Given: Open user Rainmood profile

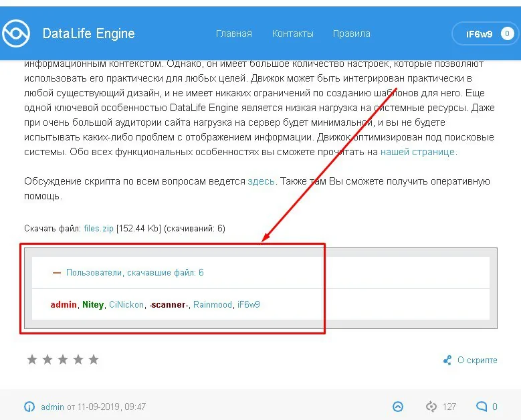Looking at the screenshot, I should pos(213,305).
